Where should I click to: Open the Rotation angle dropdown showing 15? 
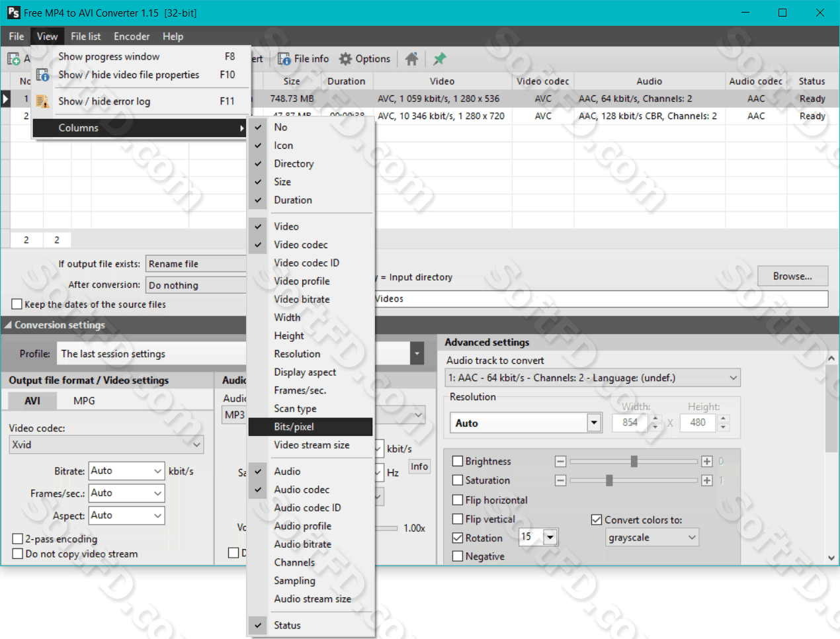coord(550,537)
